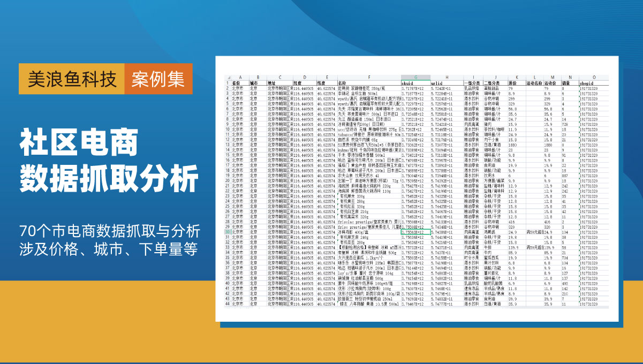Click the orange 案例集 tag

point(158,80)
